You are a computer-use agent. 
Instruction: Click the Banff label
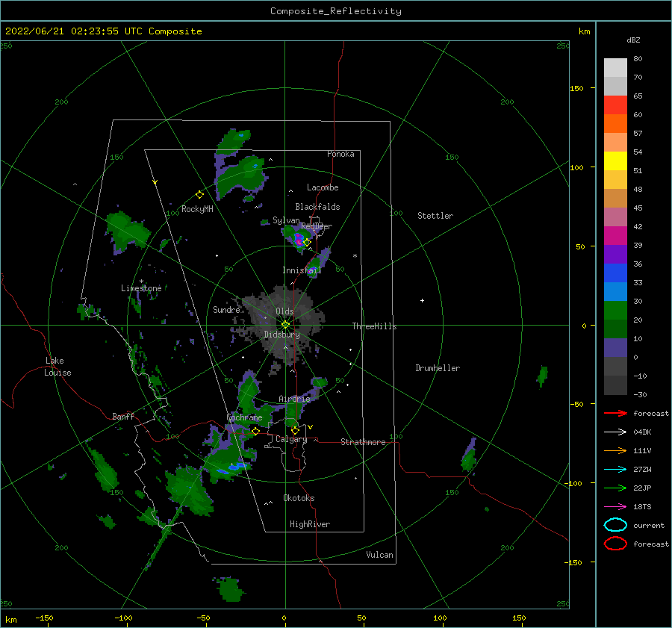(123, 416)
